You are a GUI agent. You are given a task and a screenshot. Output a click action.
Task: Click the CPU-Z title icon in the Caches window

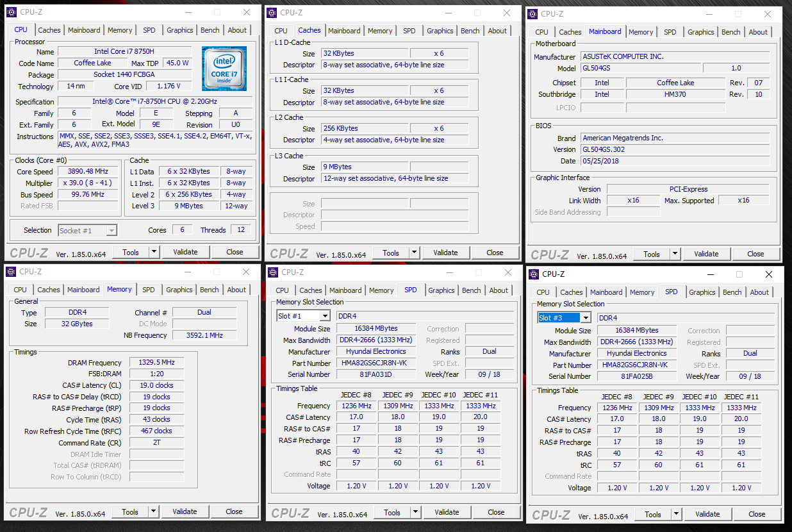click(x=271, y=12)
